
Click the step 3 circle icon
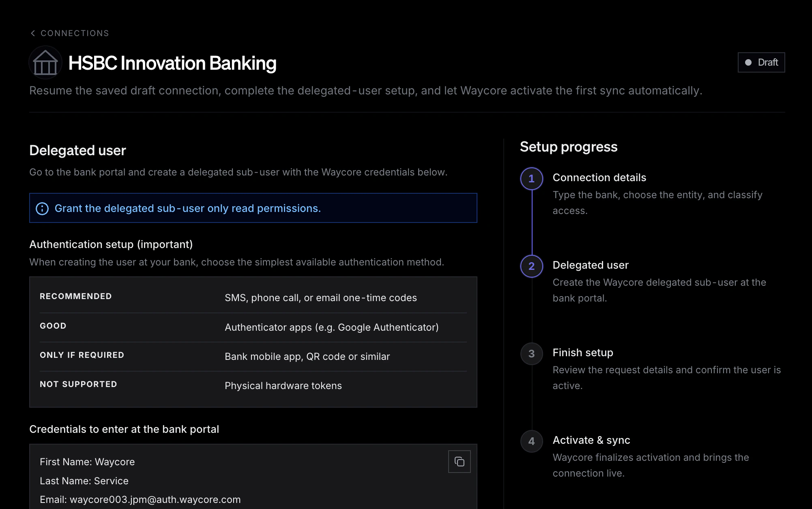531,354
